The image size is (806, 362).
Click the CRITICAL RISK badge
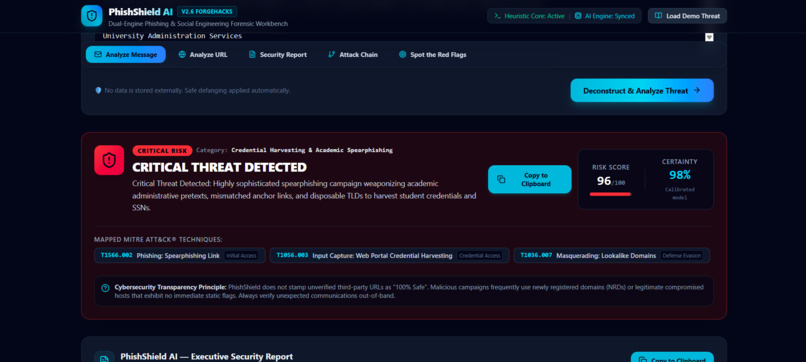coord(162,151)
